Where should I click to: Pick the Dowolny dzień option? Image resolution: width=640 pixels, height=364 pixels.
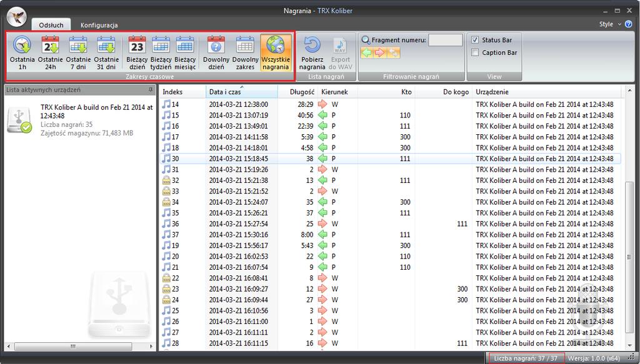point(216,53)
